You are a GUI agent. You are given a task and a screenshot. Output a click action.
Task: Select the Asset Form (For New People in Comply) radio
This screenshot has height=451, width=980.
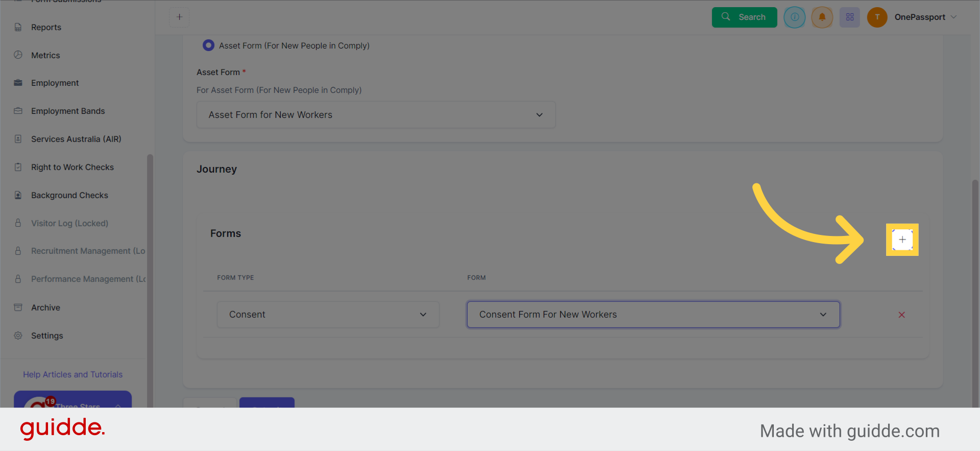pos(208,45)
